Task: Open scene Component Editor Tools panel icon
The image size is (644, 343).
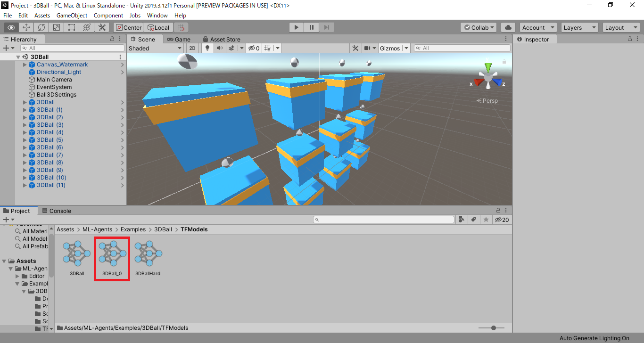Action: pos(356,48)
